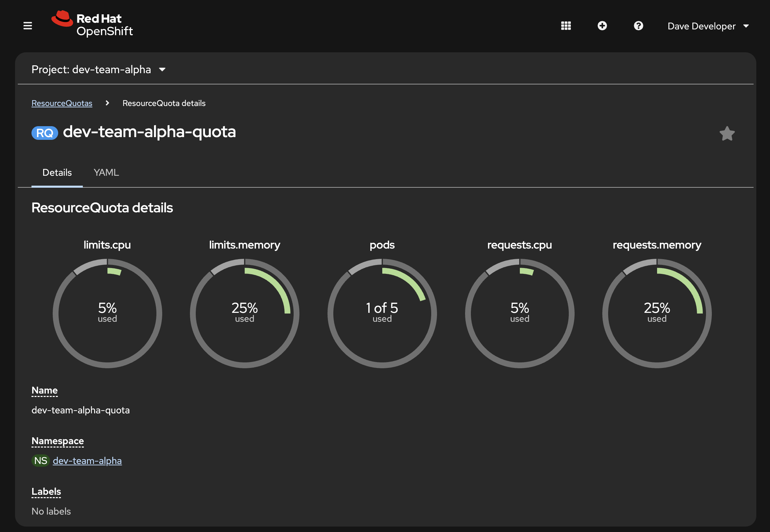Click the plus import/add icon
The height and width of the screenshot is (532, 770).
(602, 26)
